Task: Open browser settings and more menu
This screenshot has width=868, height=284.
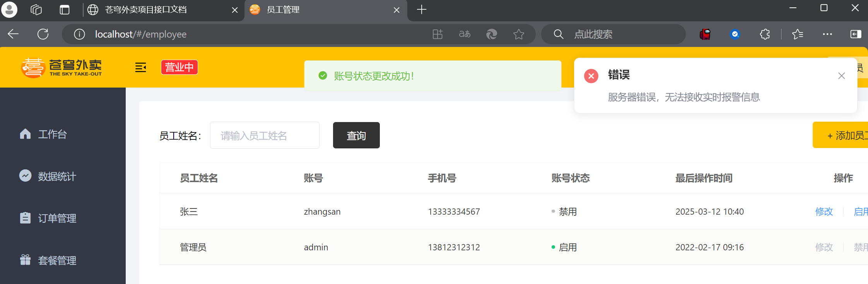Action: click(x=827, y=34)
